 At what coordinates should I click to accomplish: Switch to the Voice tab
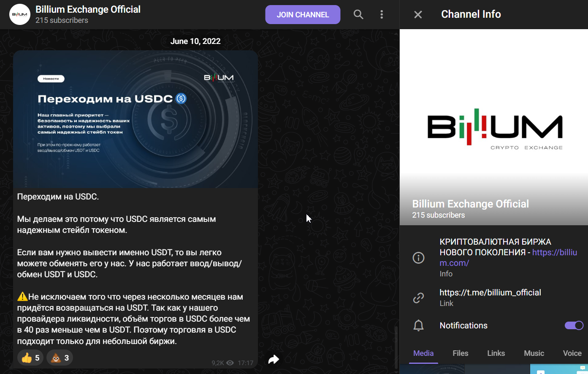click(x=572, y=353)
